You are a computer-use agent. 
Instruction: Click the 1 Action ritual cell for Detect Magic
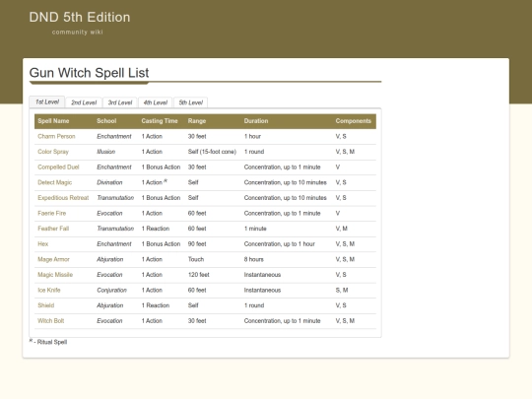[155, 182]
